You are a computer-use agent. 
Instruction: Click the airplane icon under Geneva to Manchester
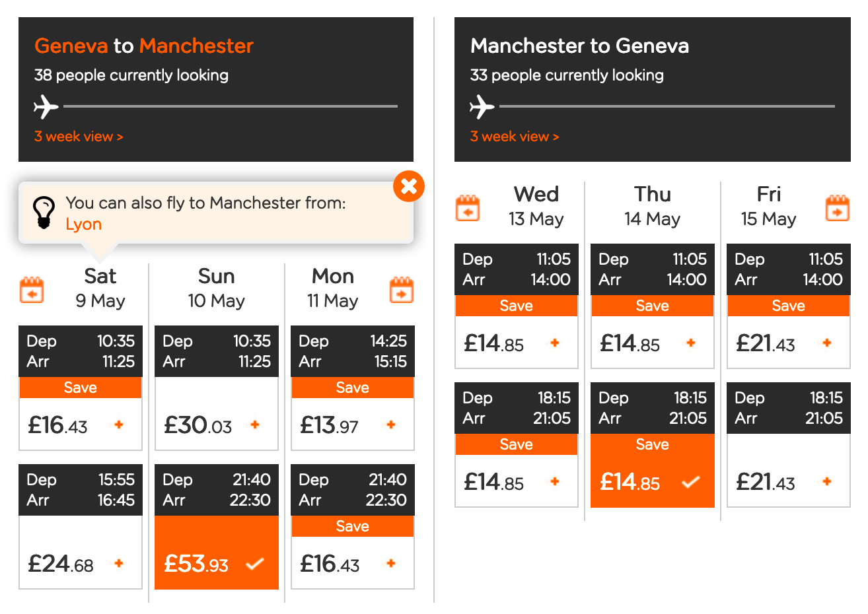(46, 106)
